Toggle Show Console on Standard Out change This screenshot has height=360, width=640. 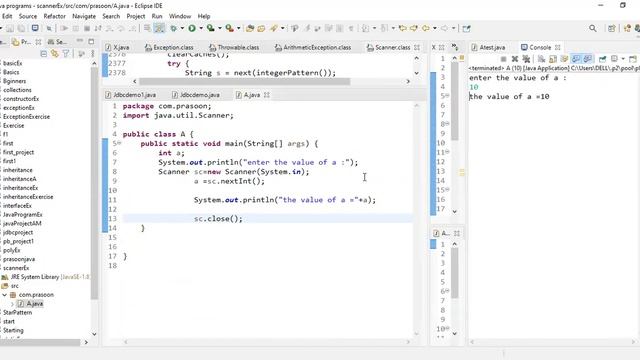point(576,59)
